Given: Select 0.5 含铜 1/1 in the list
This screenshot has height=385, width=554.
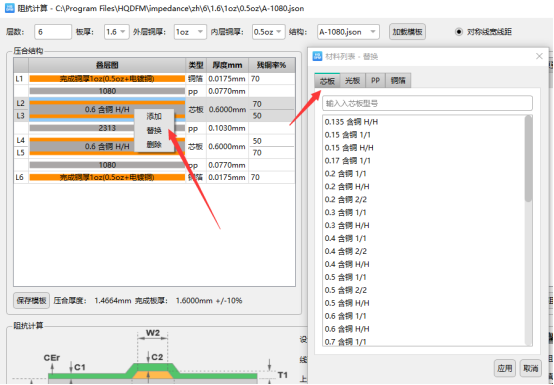Looking at the screenshot, I should tap(423, 277).
